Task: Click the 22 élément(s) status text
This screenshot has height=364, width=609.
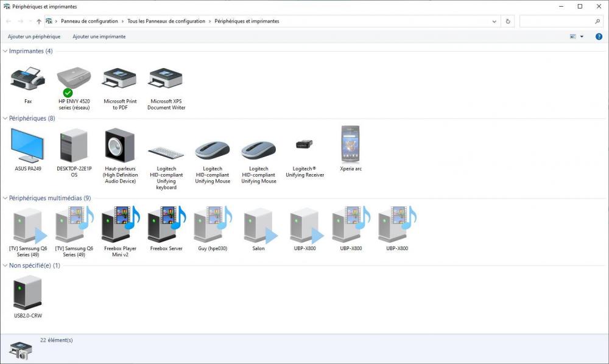Action: (x=56, y=340)
